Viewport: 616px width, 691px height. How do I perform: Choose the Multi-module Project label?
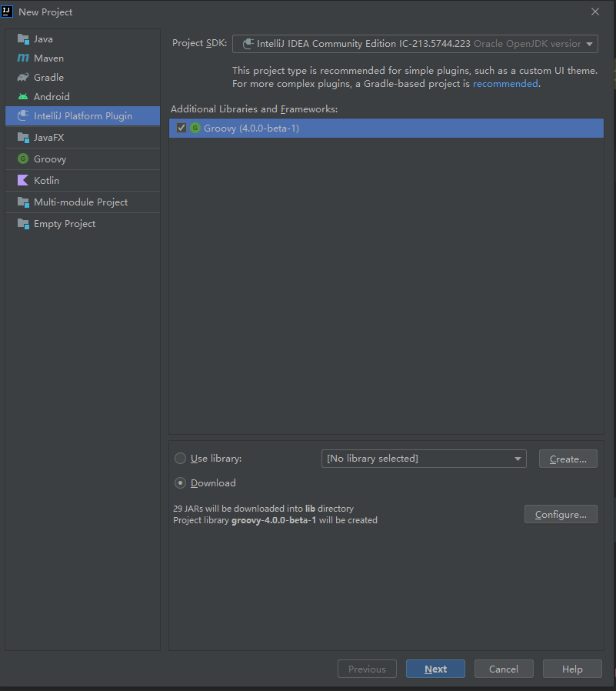pyautogui.click(x=81, y=202)
